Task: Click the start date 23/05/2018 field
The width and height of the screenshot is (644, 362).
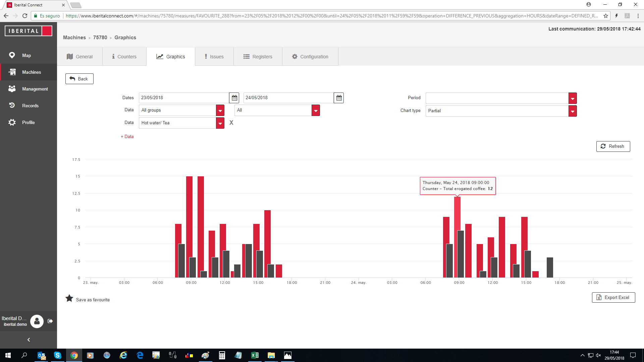Action: [183, 98]
